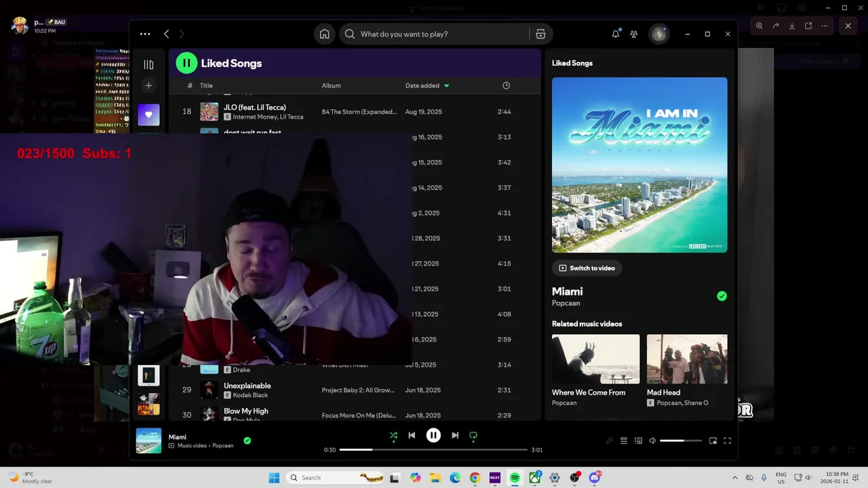Screen dimensions: 868x488
Task: Toggle liked checkmark in bottom player bar
Action: [x=247, y=441]
